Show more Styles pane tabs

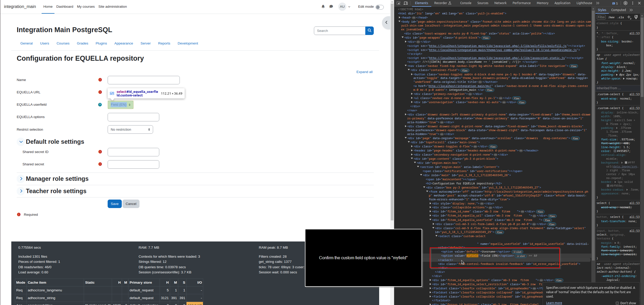point(631,10)
